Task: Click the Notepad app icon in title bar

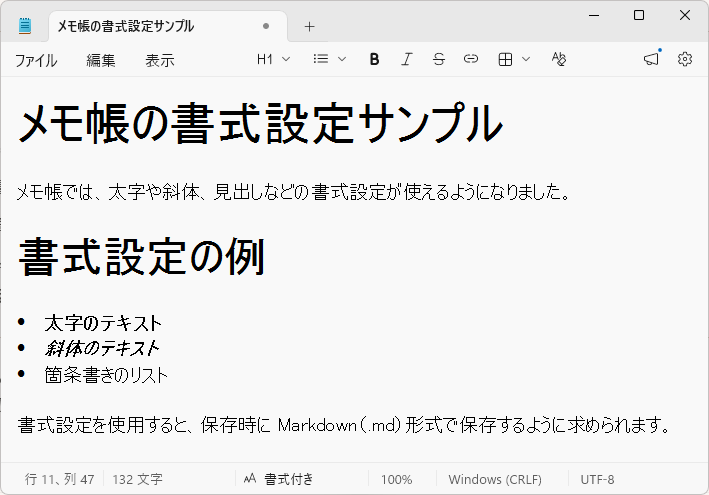Action: (x=25, y=26)
